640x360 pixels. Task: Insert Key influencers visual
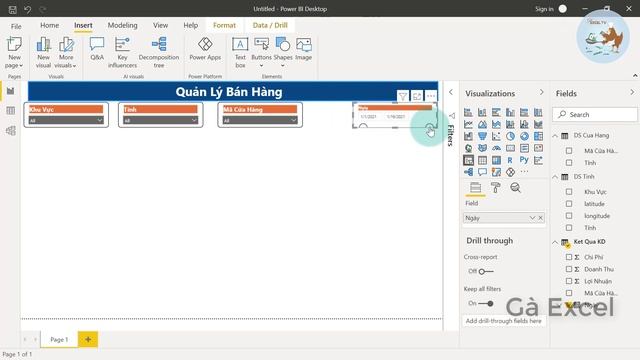122,53
